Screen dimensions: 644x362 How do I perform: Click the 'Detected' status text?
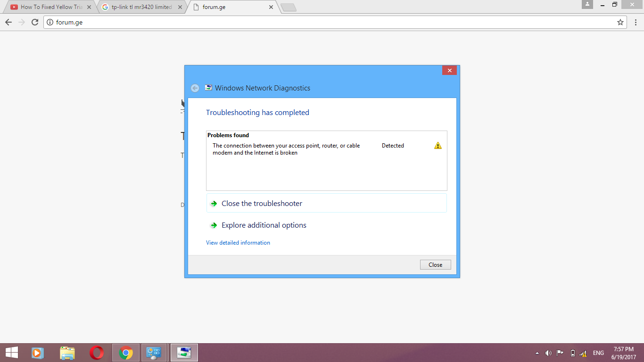pos(393,146)
